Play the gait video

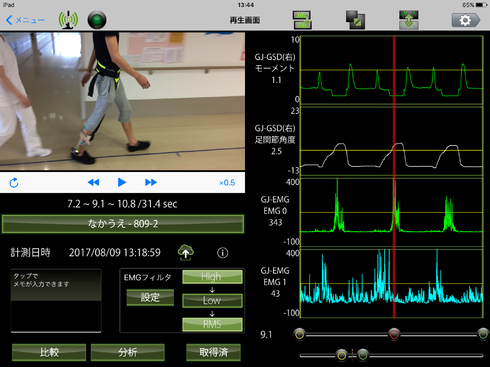click(122, 182)
